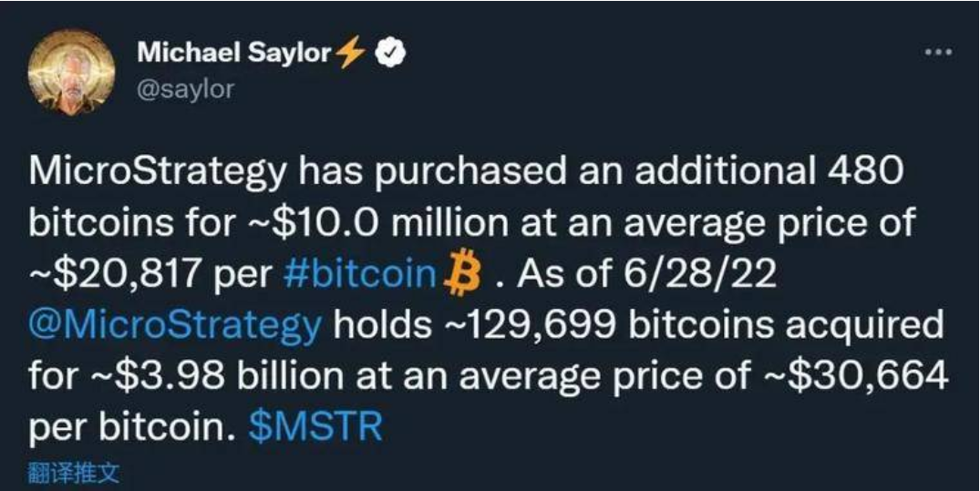Open the @MicroStrategy mention
Image resolution: width=980 pixels, height=491 pixels.
click(175, 327)
